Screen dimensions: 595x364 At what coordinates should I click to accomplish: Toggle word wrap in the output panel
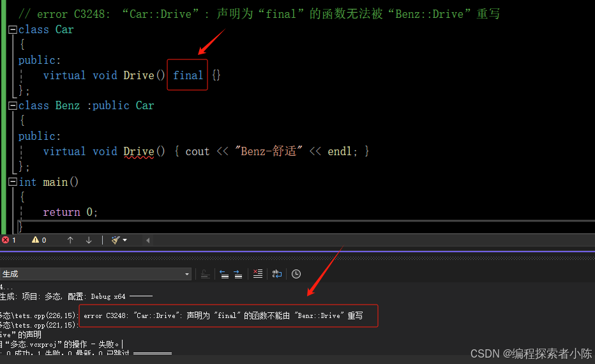[x=277, y=274]
